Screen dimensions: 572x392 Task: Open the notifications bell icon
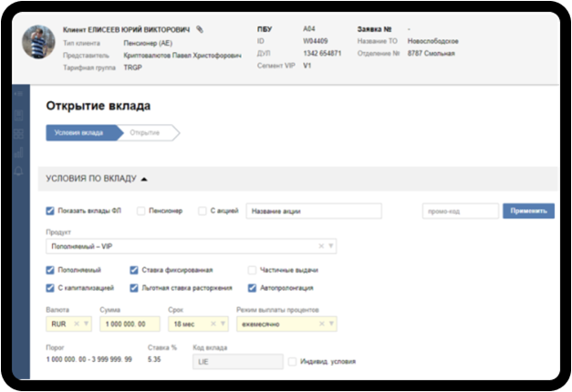coord(18,171)
